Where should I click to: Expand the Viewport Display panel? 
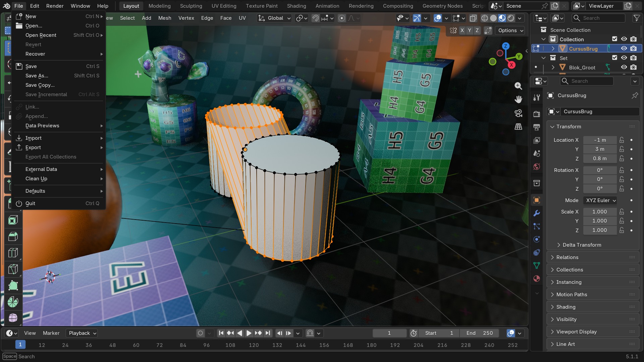point(593,332)
